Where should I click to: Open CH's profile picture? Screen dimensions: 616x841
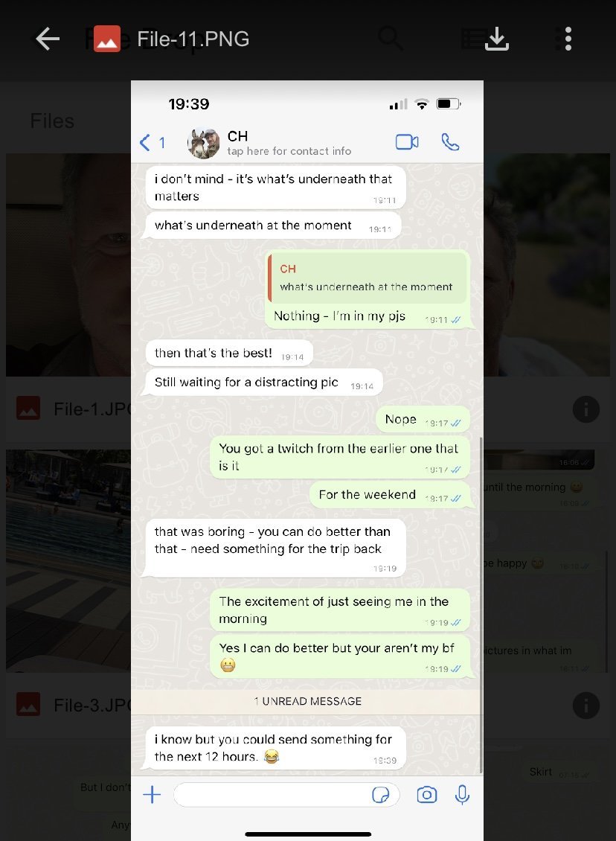click(203, 143)
